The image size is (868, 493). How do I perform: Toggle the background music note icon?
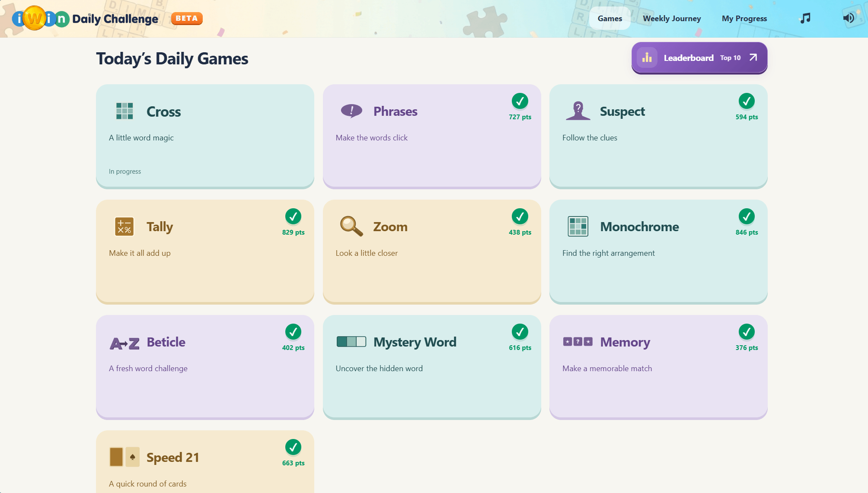[805, 18]
